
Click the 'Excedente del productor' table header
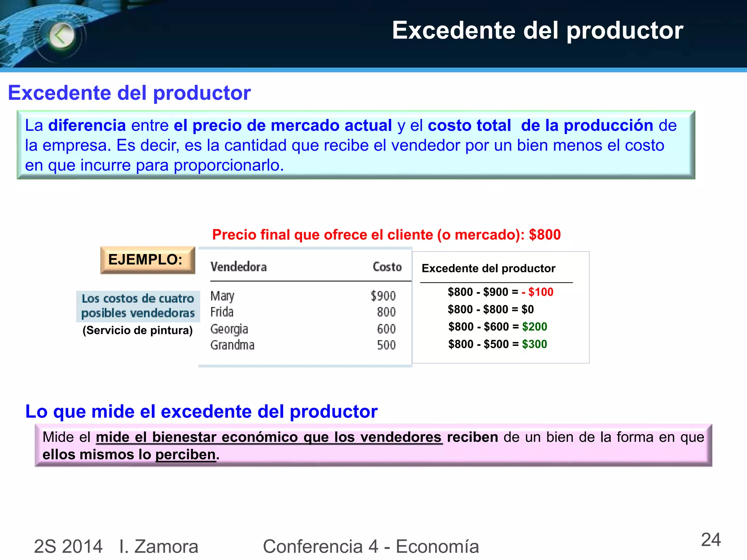tap(488, 269)
